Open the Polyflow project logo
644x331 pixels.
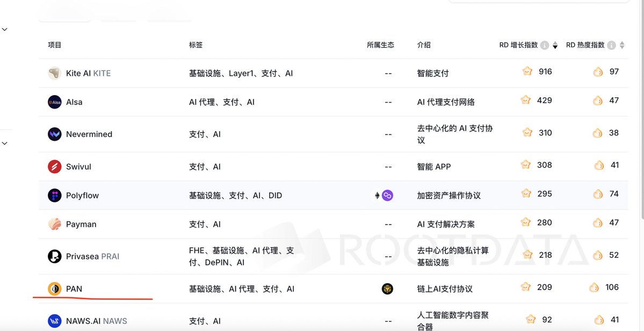[x=55, y=195]
